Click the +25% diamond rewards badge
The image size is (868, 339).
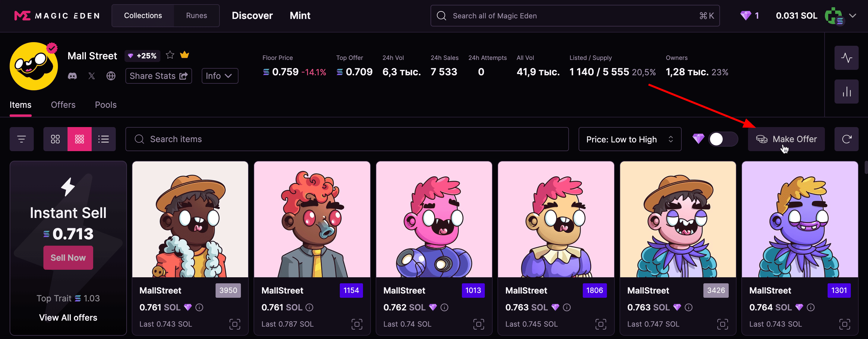point(143,56)
